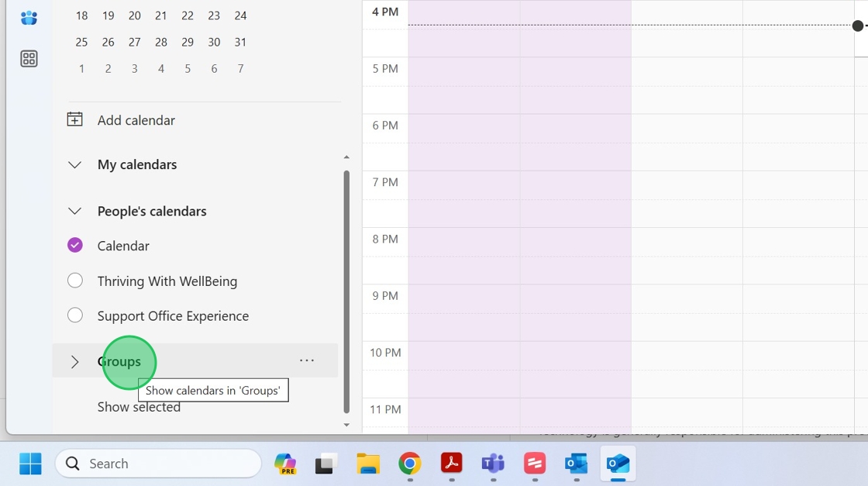Open the Groups icon in left rail

click(29, 18)
